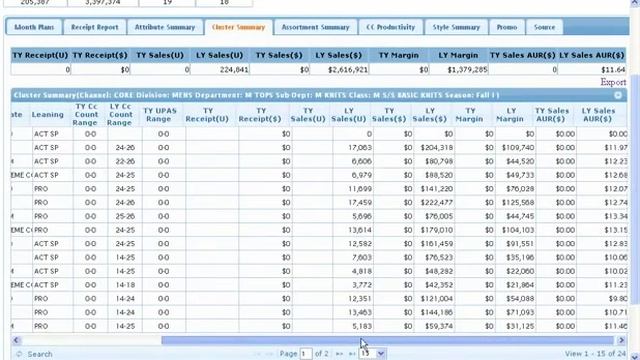
Task: Click the cell showing 14-18 count range
Action: (125, 285)
